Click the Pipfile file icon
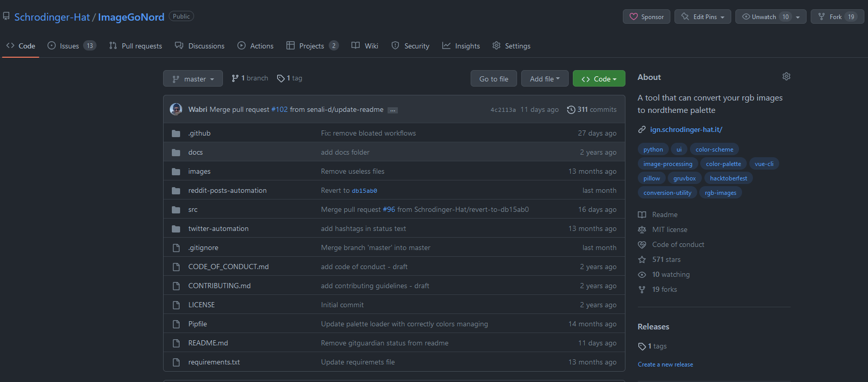 coord(176,324)
